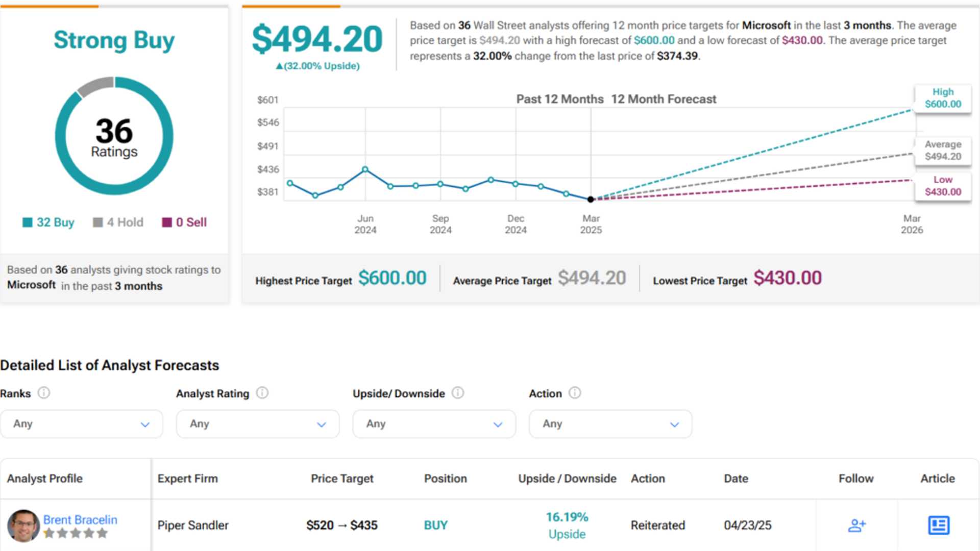Click Brent Bracelin's star rating
980x551 pixels.
[76, 533]
